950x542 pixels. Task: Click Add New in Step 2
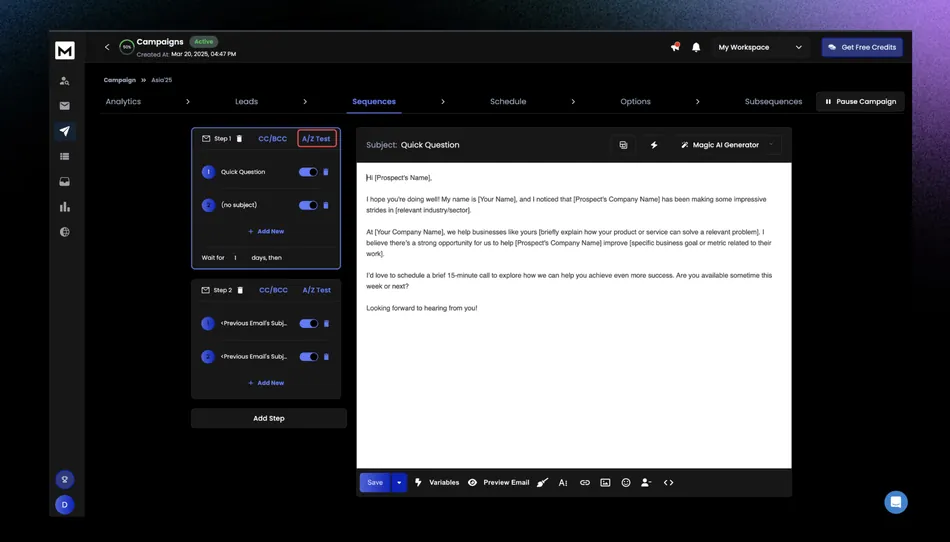tap(266, 383)
